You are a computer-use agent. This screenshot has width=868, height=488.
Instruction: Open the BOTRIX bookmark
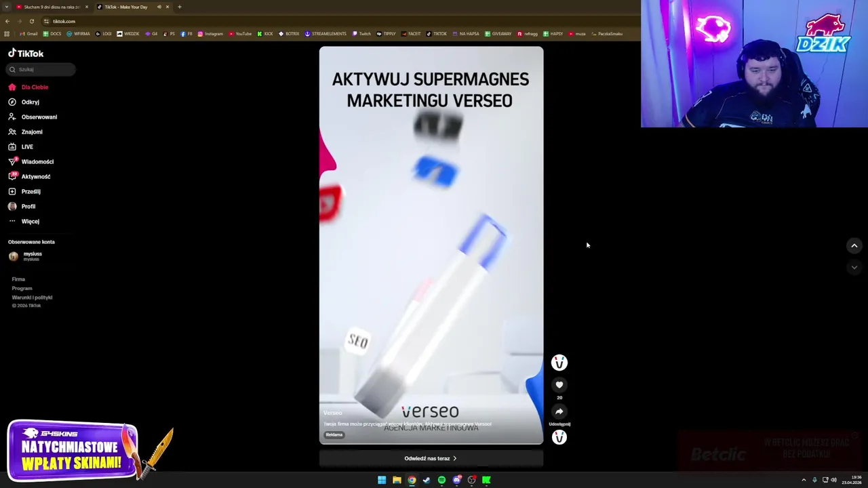pos(289,33)
